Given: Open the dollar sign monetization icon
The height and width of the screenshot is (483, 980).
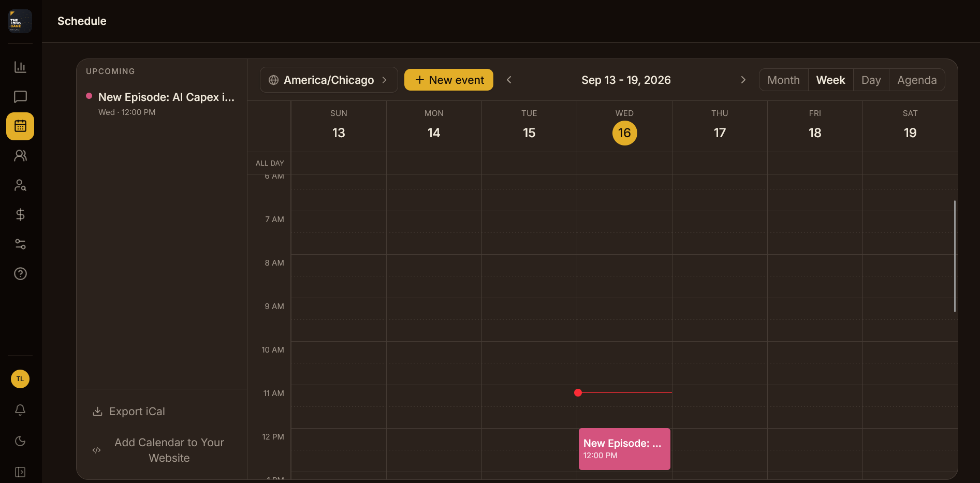Looking at the screenshot, I should [x=20, y=215].
